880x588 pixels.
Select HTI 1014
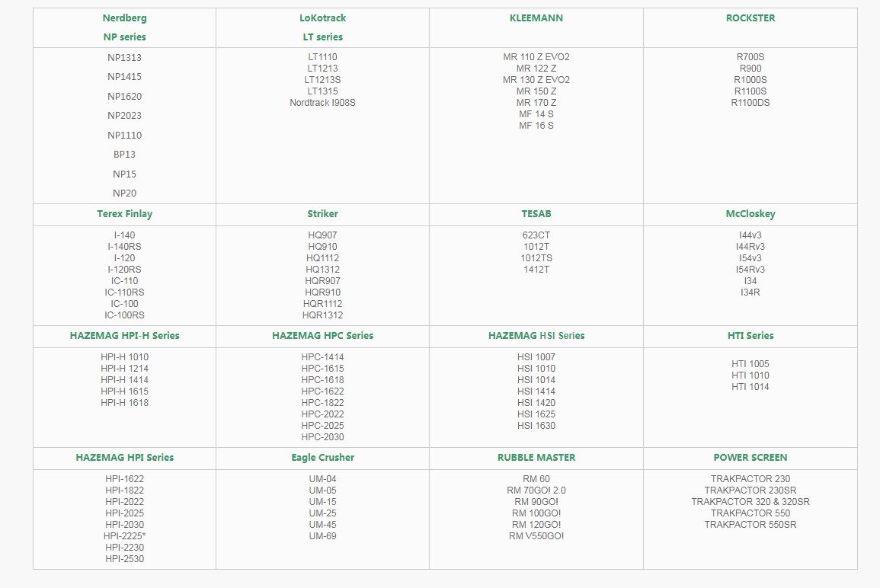(750, 387)
